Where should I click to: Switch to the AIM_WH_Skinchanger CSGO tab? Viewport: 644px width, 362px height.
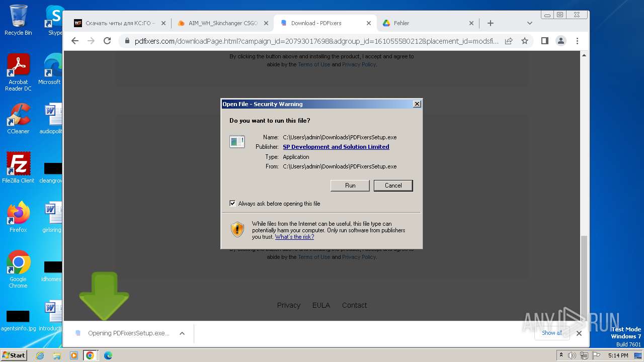click(223, 23)
